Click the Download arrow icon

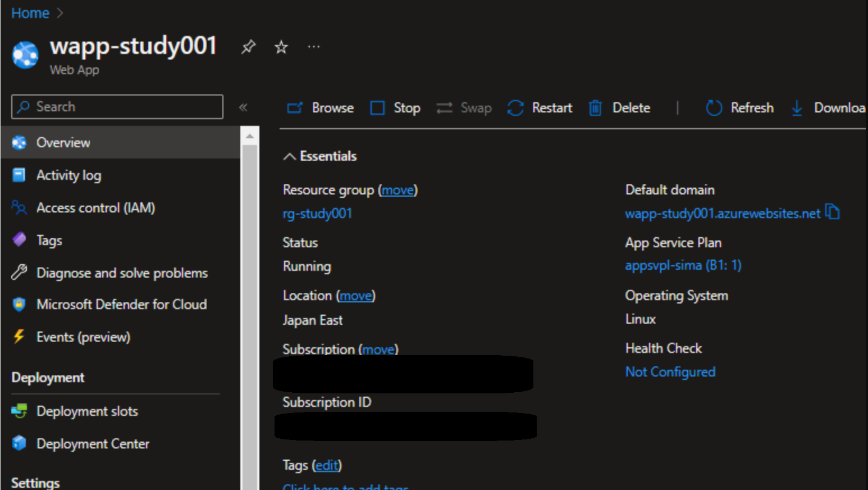click(x=797, y=107)
